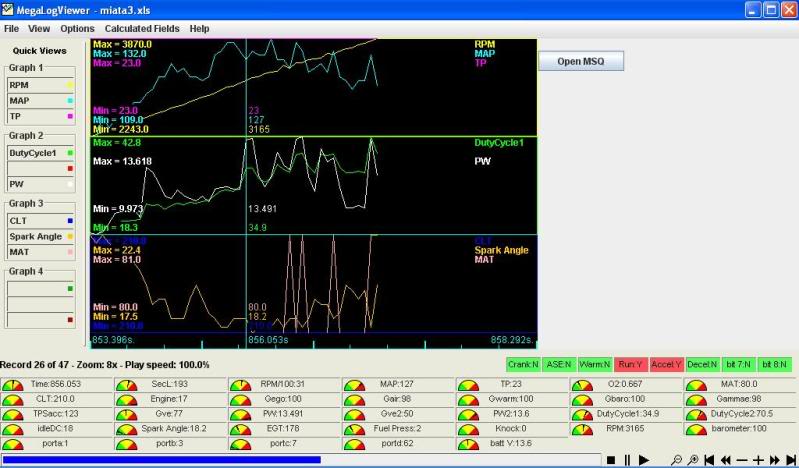Click the gauge icon beside MAP:127
Viewport: 799px width, 468px height.
(x=355, y=386)
